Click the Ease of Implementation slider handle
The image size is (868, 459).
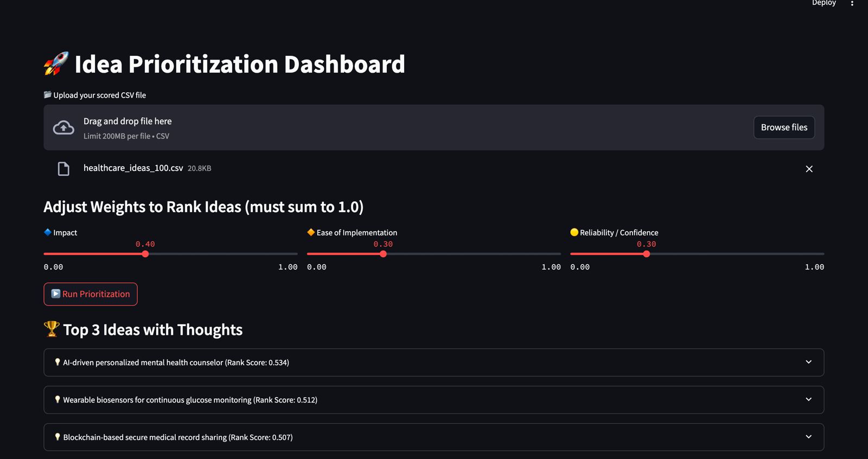[383, 254]
